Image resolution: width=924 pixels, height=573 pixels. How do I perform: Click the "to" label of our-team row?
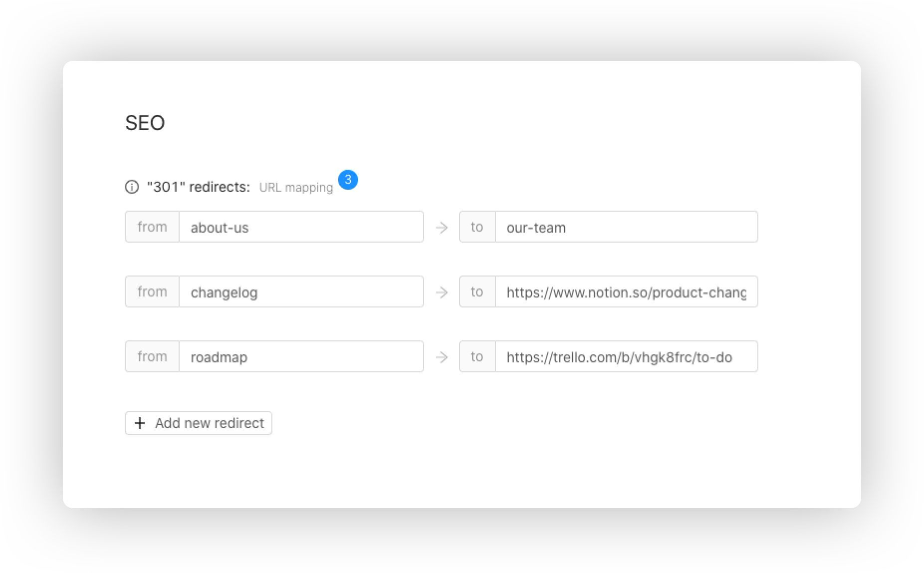pyautogui.click(x=477, y=227)
